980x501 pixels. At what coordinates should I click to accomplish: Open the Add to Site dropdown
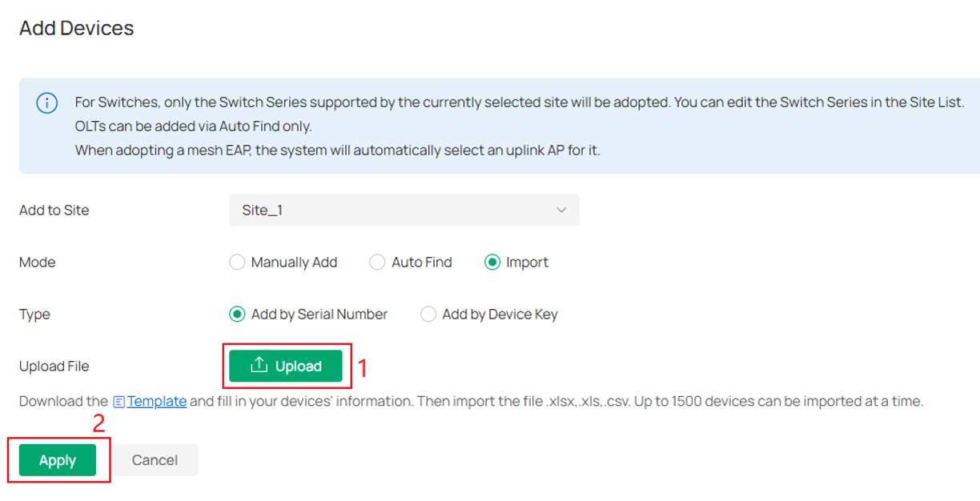tap(404, 210)
